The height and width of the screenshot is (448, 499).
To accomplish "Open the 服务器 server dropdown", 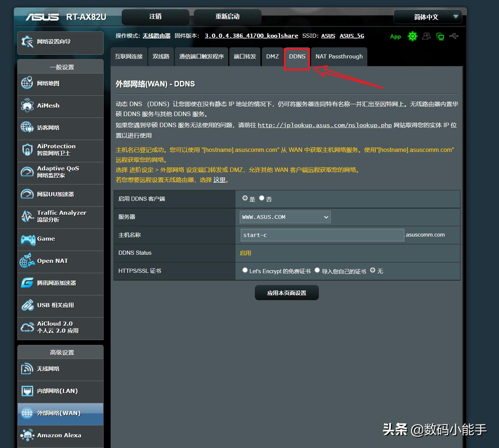I will [x=284, y=217].
